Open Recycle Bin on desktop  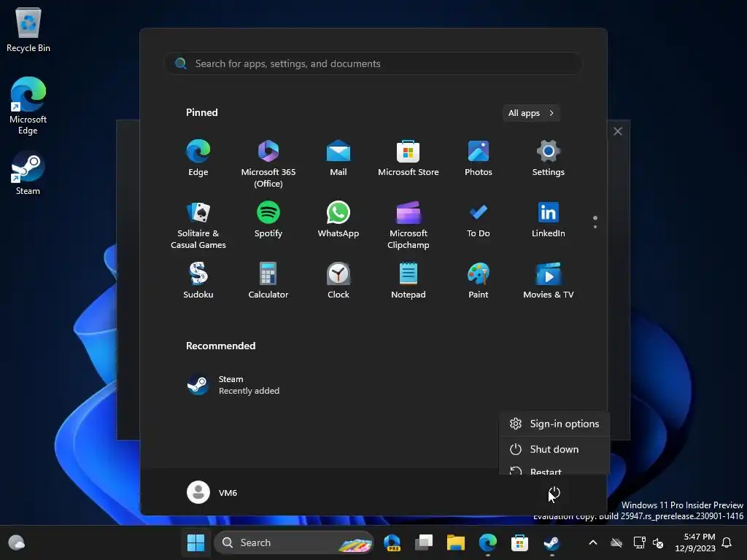pyautogui.click(x=28, y=29)
